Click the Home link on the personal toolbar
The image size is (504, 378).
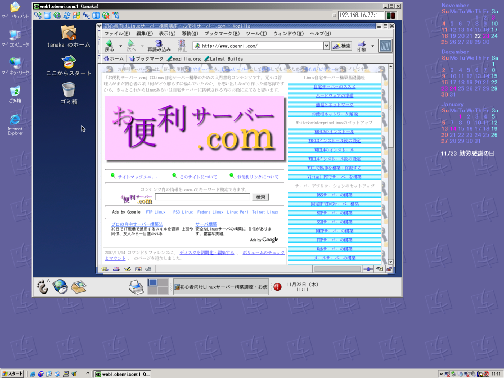[114, 59]
